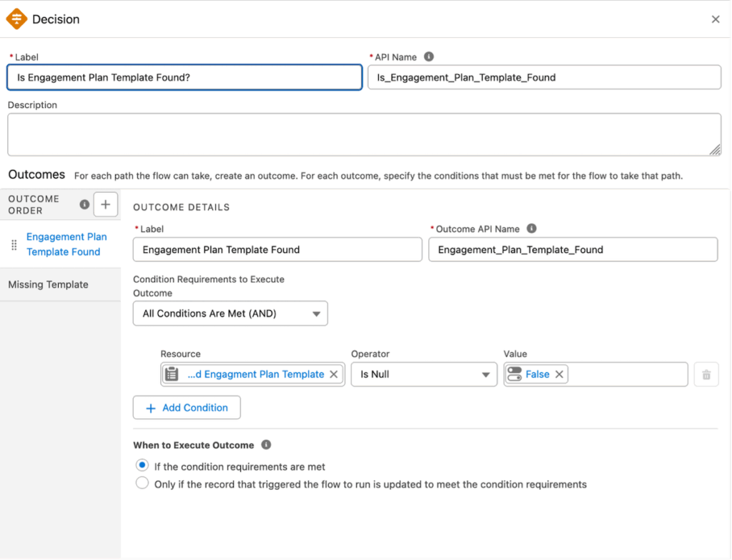Screen dimensions: 732x560
Task: Add a new outcome with plus button
Action: pyautogui.click(x=106, y=204)
